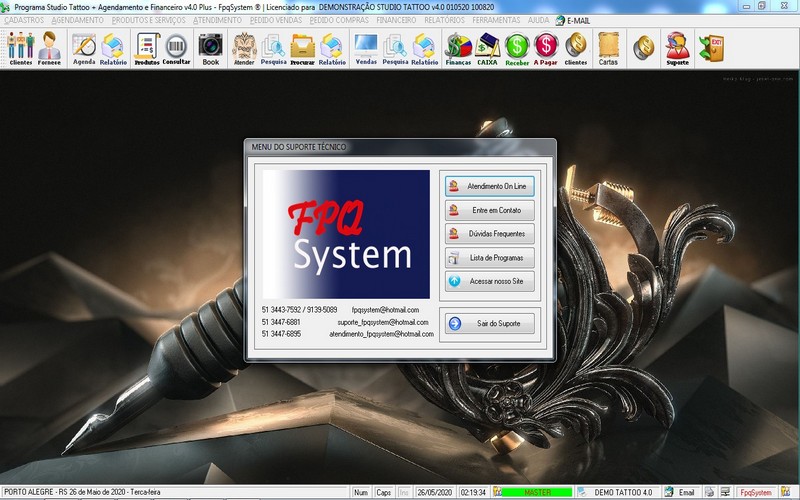
Task: Open the CADASTROS menu
Action: 24,20
